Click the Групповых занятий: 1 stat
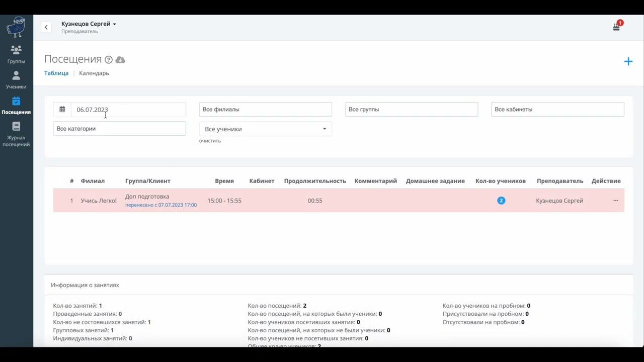This screenshot has width=644, height=362. [84, 330]
